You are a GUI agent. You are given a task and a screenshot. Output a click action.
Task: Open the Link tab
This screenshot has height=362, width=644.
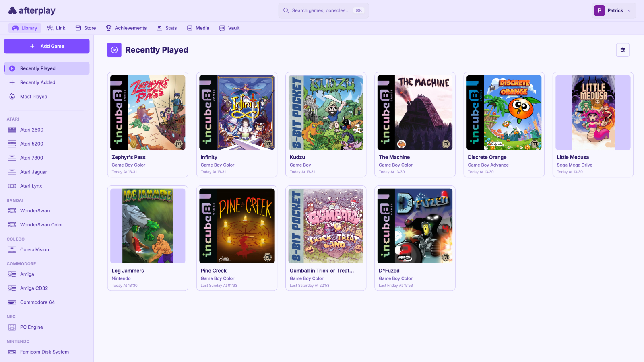pos(56,28)
